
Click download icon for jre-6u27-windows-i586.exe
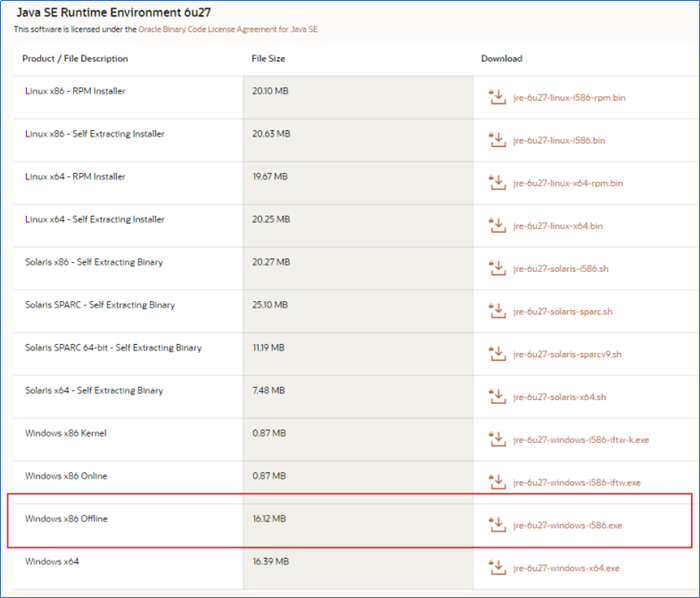coord(497,525)
